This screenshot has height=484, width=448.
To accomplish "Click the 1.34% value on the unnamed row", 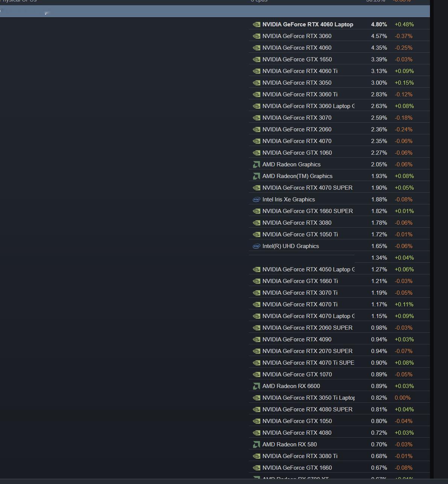I will point(379,258).
